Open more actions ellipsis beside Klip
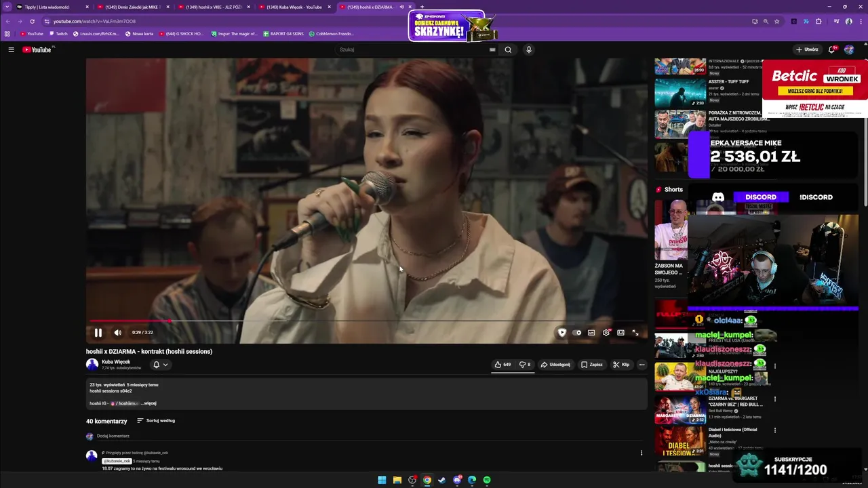 [x=642, y=365]
